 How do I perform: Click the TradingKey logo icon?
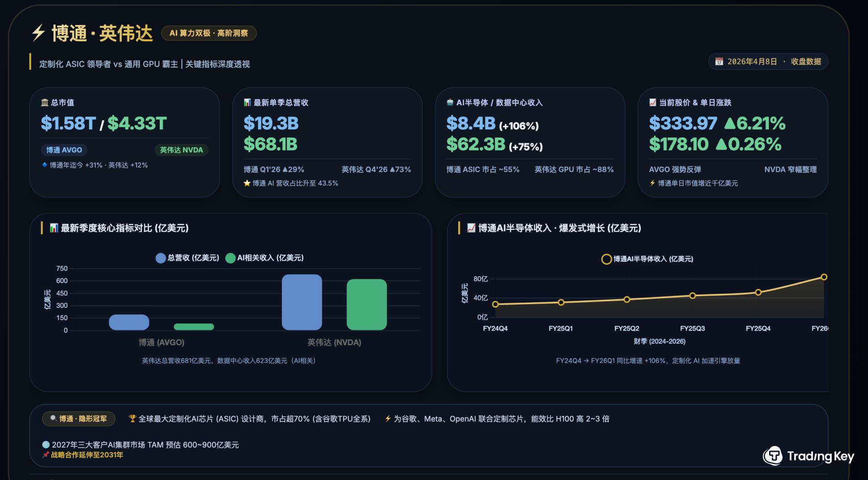[773, 456]
